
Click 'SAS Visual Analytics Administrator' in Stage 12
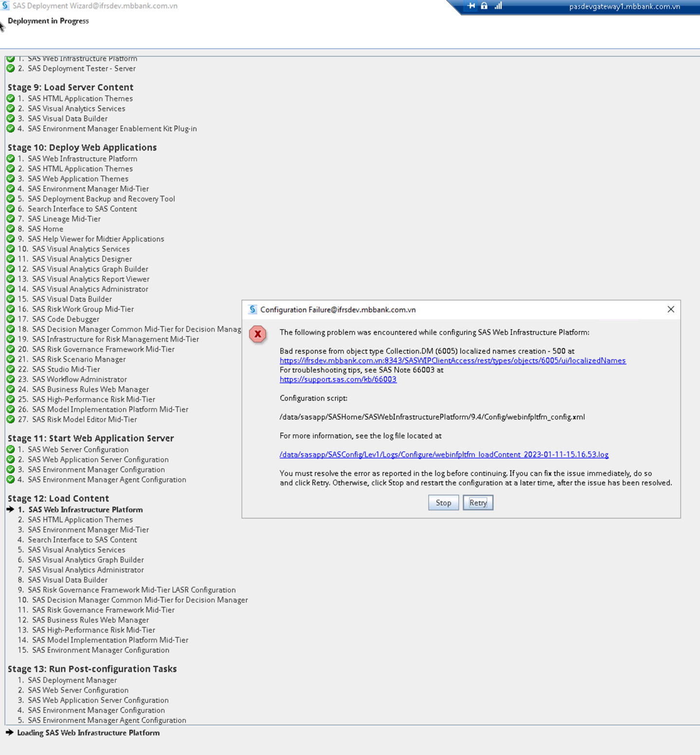86,570
